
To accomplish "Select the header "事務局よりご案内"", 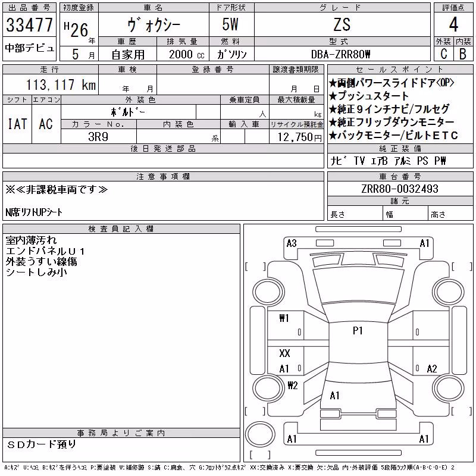I will (121, 433).
